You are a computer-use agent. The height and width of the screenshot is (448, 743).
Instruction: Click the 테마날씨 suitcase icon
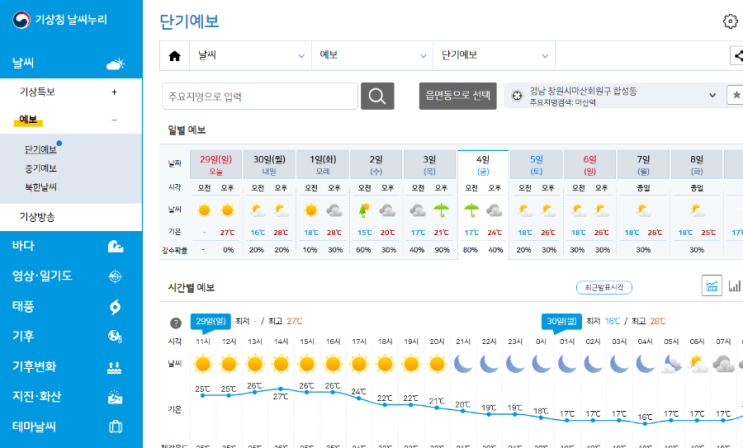click(115, 427)
